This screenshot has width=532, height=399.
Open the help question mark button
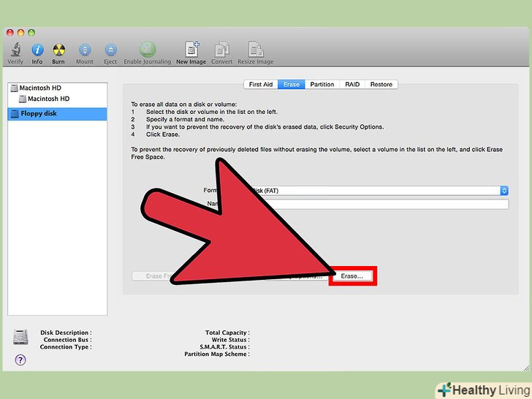point(20,360)
